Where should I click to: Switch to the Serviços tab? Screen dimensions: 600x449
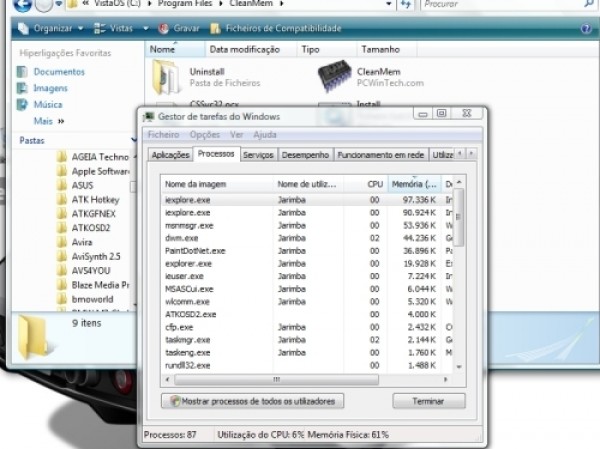[x=258, y=155]
